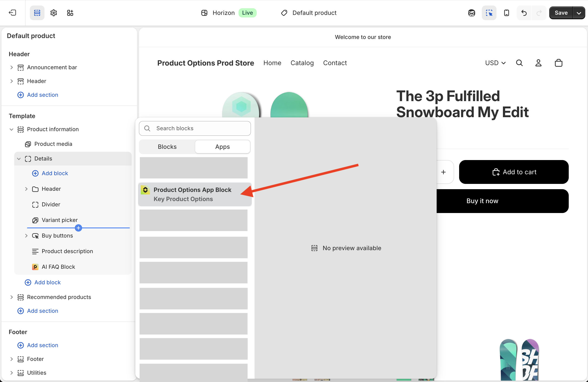
Task: Click the account person icon in preview
Action: click(x=539, y=63)
